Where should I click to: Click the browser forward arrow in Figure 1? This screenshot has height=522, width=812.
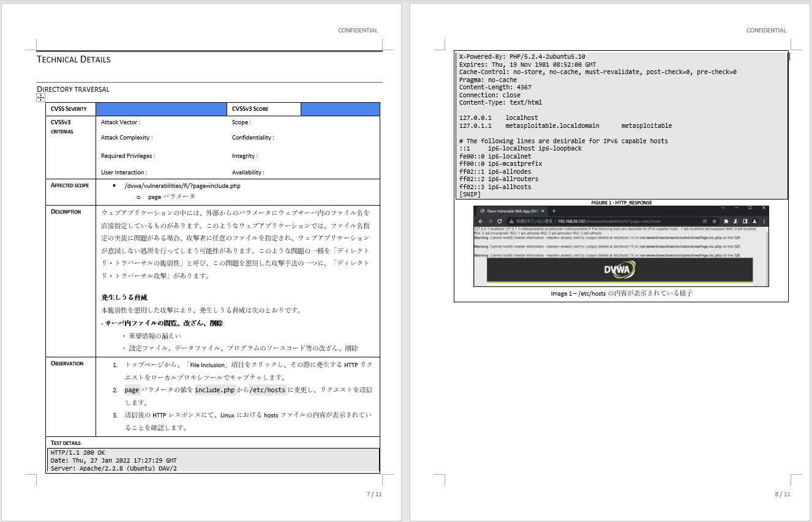pyautogui.click(x=490, y=221)
